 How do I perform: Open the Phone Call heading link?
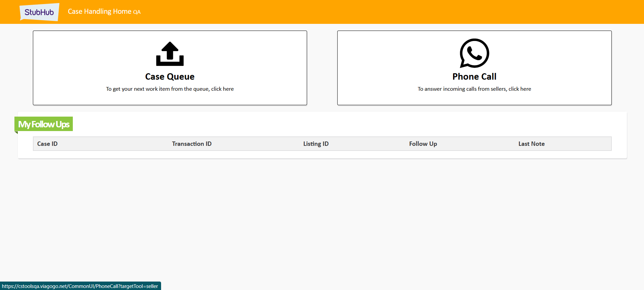pos(474,77)
